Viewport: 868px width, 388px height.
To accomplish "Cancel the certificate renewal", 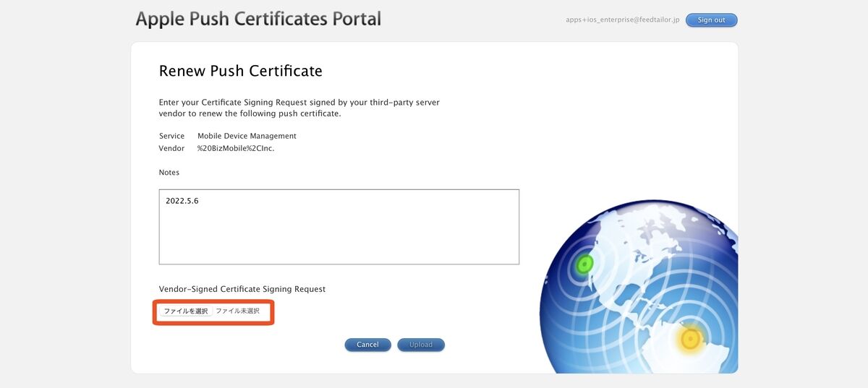I will [367, 345].
